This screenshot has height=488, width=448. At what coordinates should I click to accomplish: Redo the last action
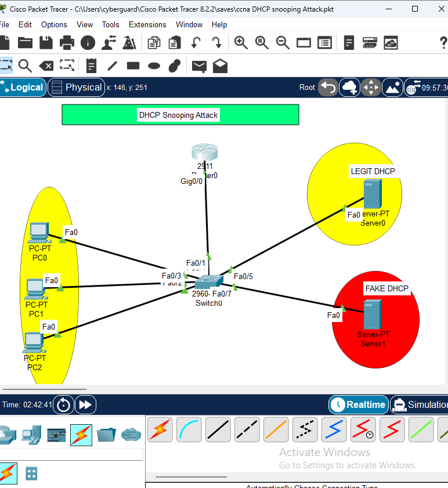tap(216, 42)
